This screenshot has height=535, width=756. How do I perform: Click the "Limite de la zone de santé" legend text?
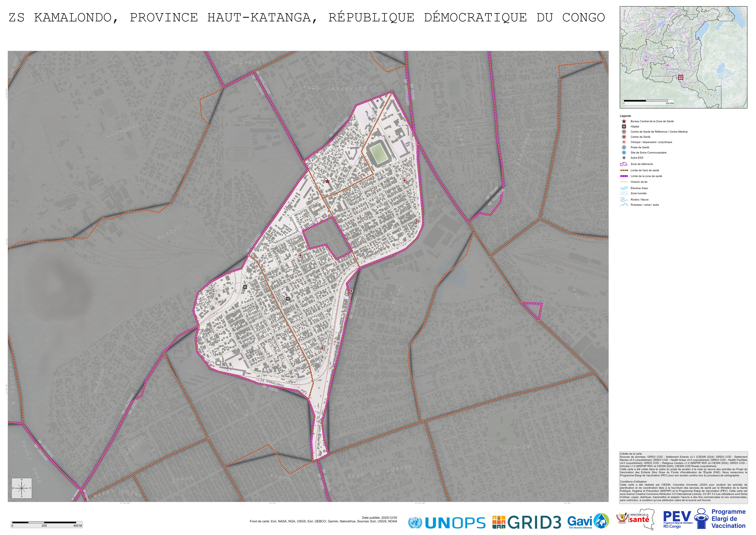(x=646, y=176)
